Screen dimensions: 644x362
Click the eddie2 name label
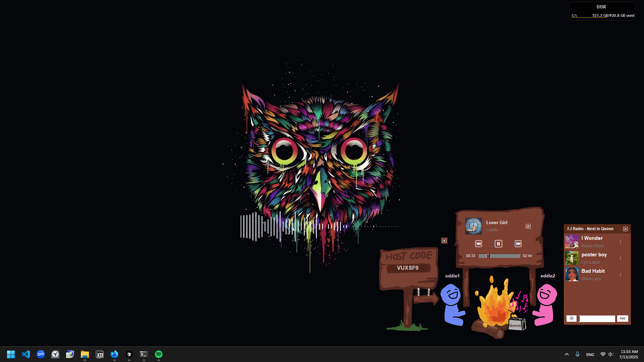click(548, 276)
